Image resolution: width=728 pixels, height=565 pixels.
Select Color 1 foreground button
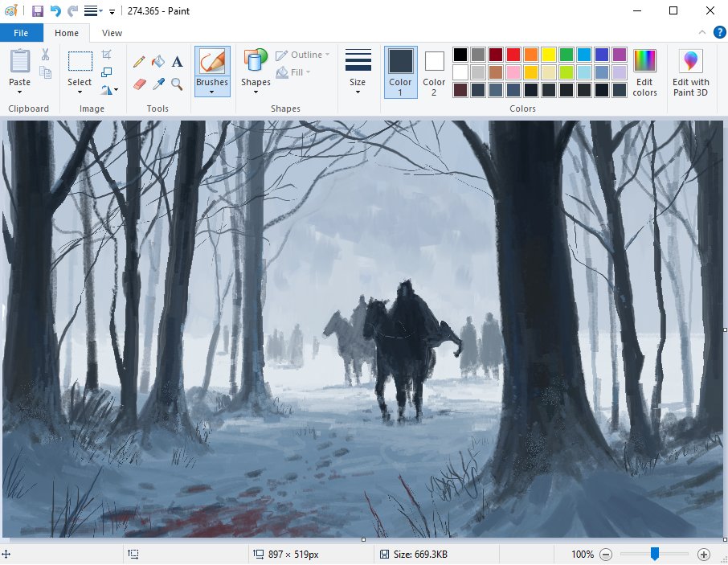(x=400, y=72)
